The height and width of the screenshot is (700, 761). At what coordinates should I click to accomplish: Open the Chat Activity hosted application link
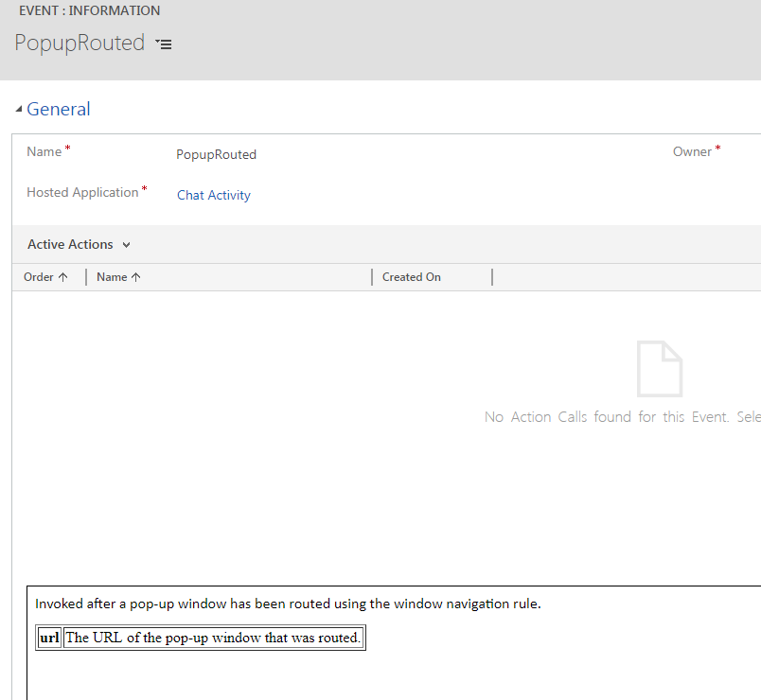(x=214, y=195)
